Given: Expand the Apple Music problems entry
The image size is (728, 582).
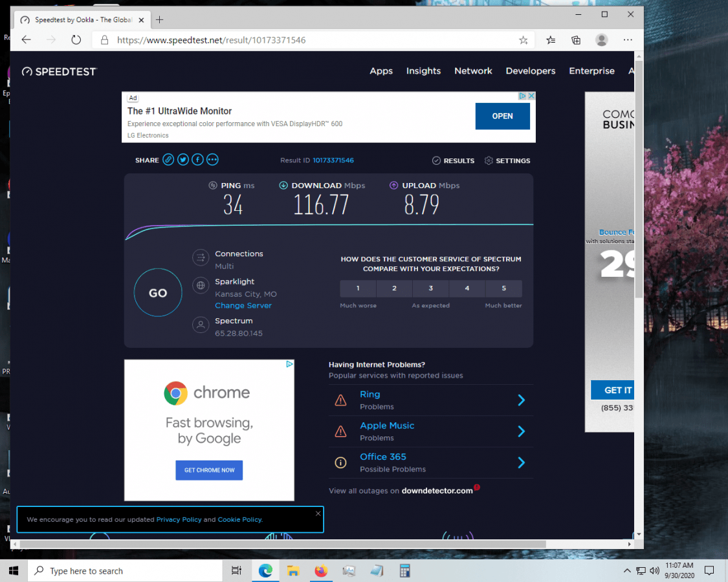Looking at the screenshot, I should click(521, 431).
